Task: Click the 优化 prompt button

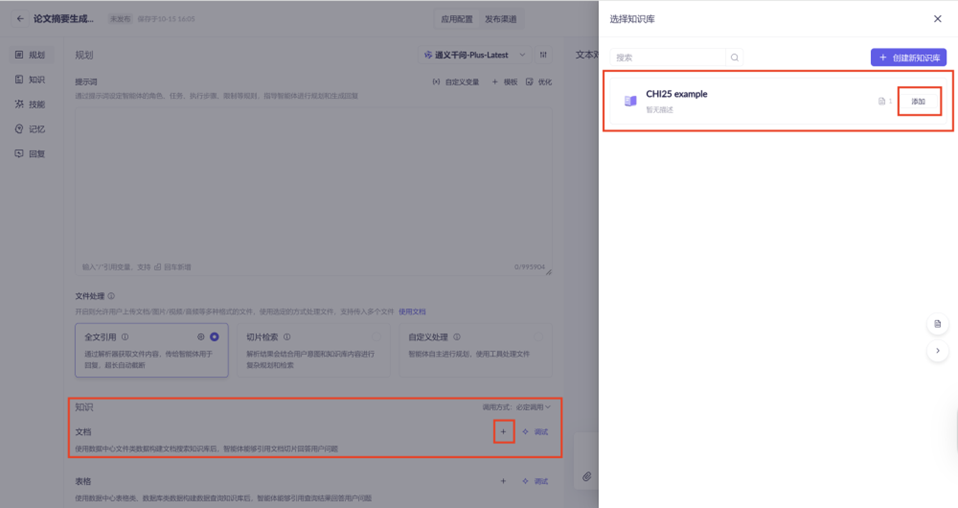Action: click(x=539, y=82)
